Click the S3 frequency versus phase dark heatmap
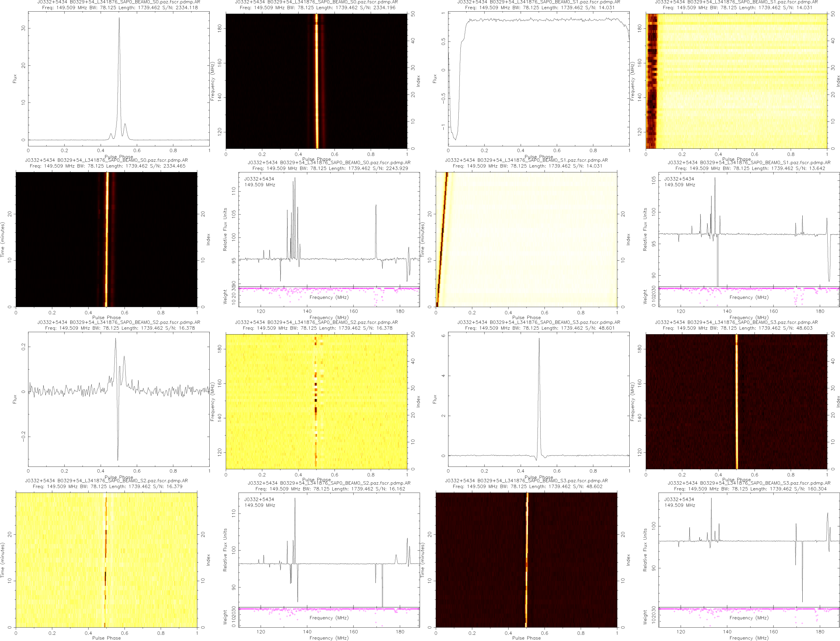The image size is (840, 641). click(x=736, y=401)
